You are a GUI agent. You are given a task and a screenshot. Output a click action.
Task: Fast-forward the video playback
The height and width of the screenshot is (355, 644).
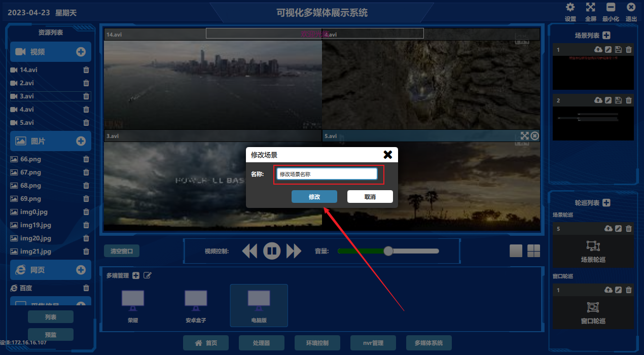(x=294, y=251)
